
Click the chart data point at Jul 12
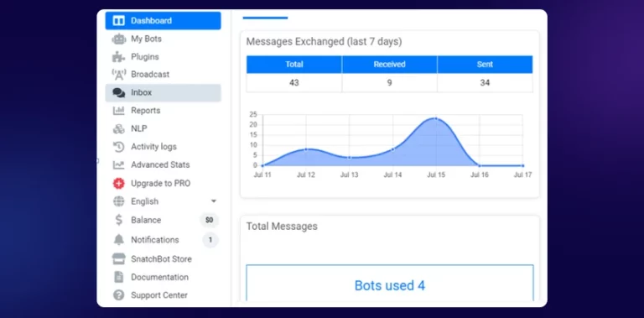(306, 149)
